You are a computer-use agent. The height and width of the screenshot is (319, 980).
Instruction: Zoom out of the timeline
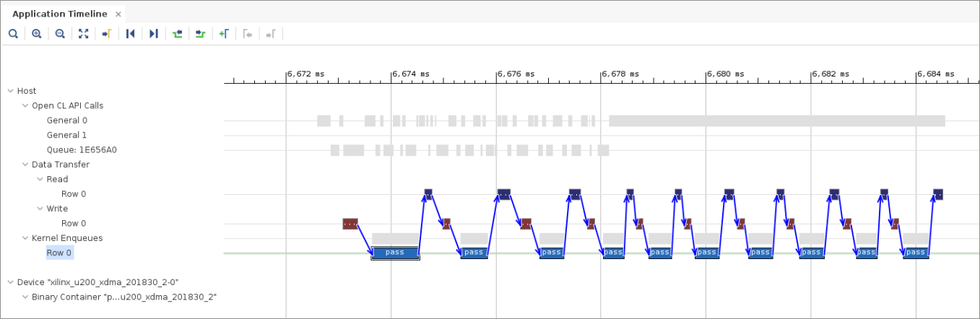pos(60,34)
